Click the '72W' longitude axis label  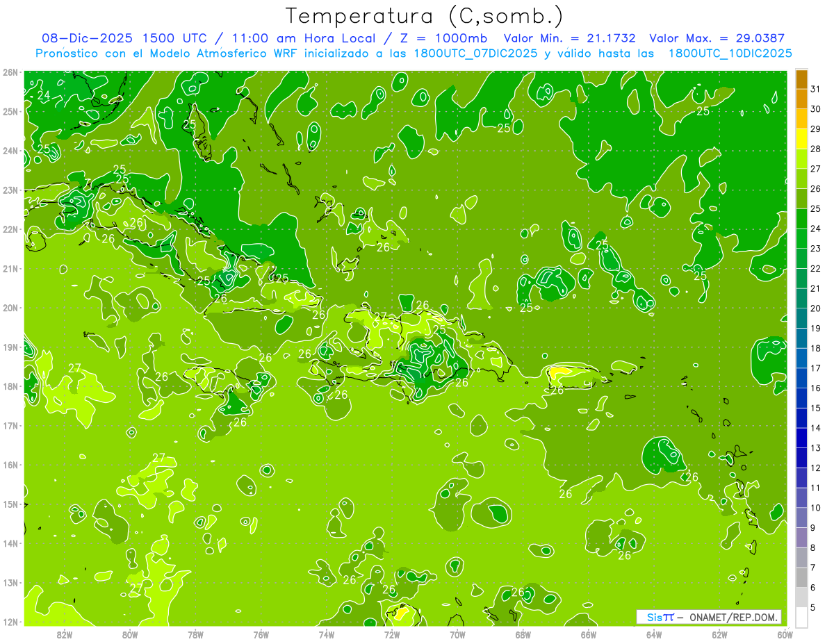click(x=391, y=634)
